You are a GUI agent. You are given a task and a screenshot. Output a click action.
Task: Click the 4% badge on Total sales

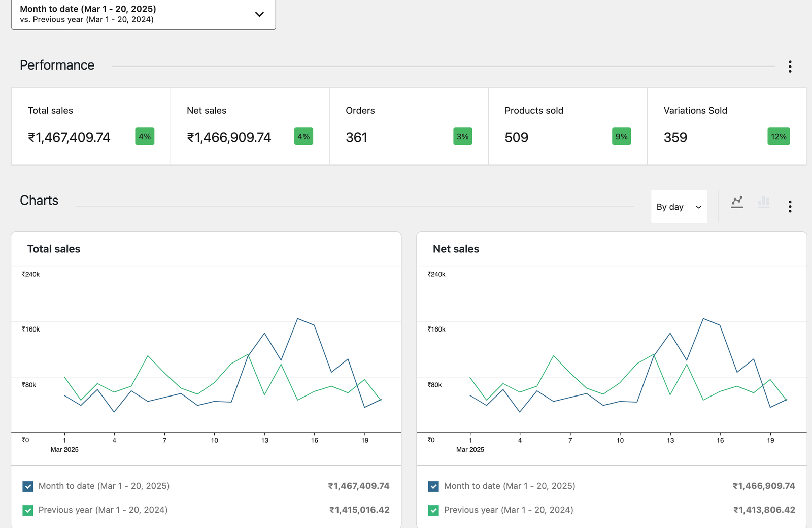pos(144,136)
